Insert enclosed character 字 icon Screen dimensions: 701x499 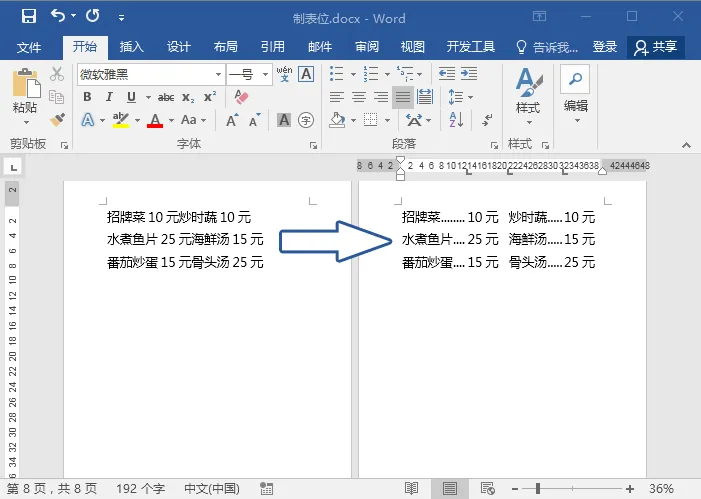pos(306,120)
